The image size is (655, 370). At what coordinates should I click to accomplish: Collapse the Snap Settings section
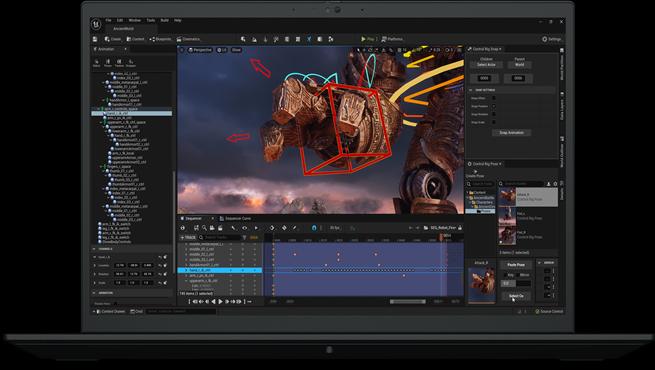click(x=471, y=90)
